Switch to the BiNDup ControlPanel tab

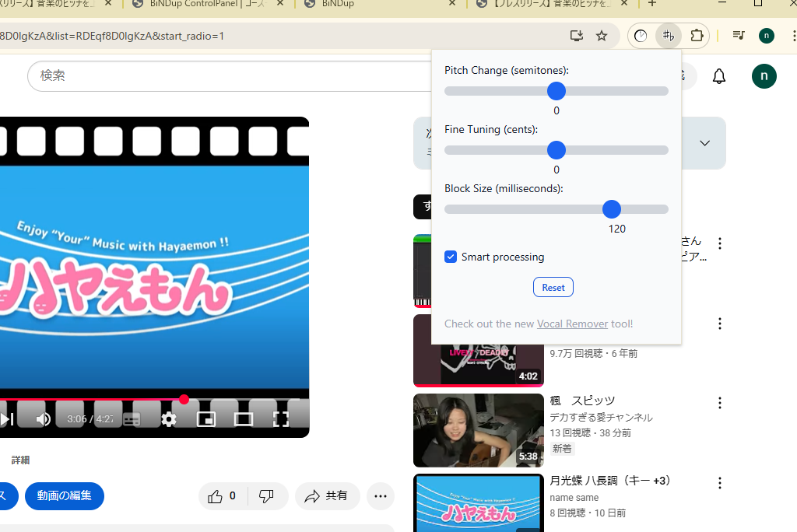coord(206,4)
